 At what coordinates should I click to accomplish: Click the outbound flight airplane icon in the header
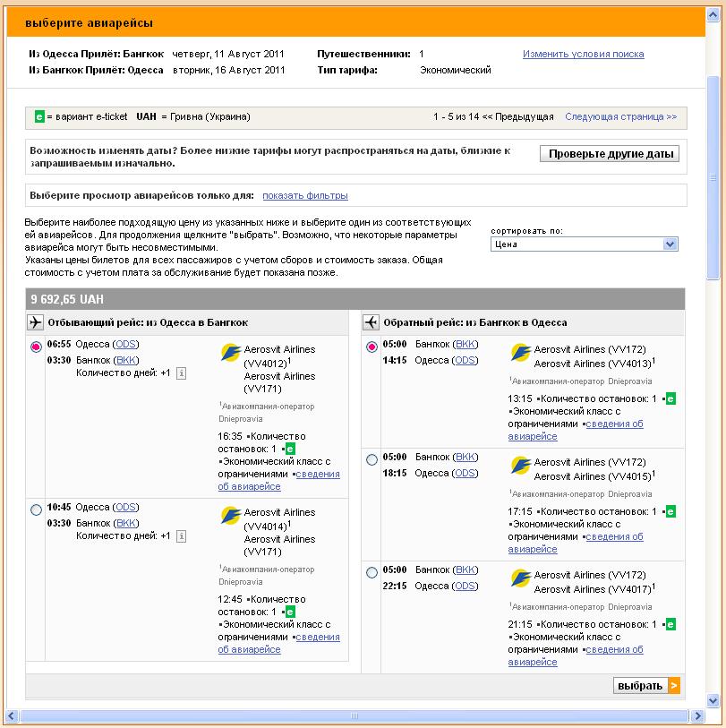pyautogui.click(x=36, y=322)
